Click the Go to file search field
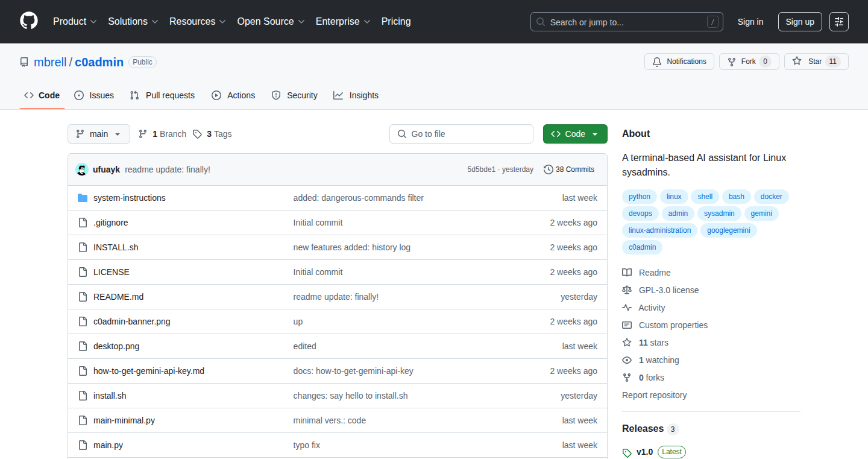Viewport: 868px width, 459px height. click(461, 134)
